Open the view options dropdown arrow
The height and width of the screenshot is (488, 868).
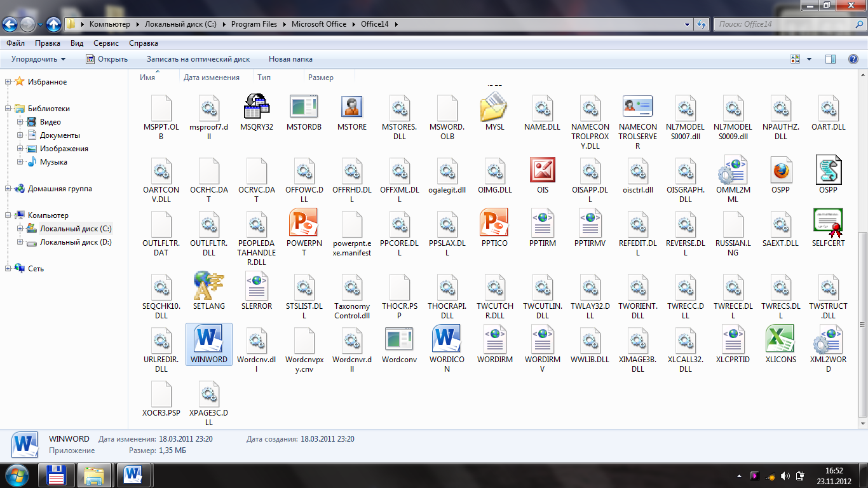(x=809, y=59)
